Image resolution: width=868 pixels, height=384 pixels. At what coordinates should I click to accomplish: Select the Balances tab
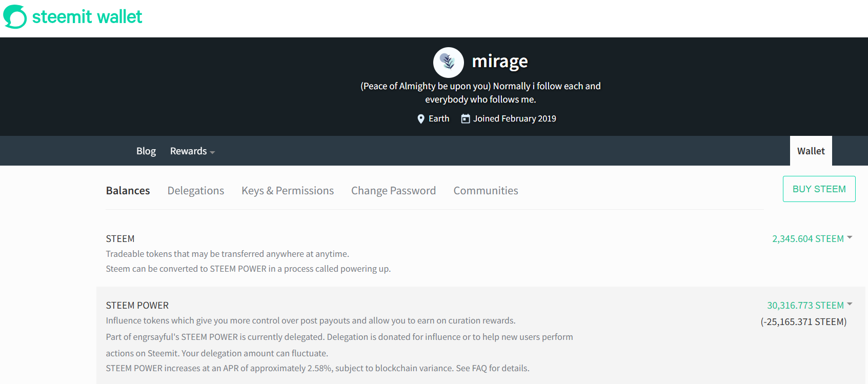coord(128,191)
